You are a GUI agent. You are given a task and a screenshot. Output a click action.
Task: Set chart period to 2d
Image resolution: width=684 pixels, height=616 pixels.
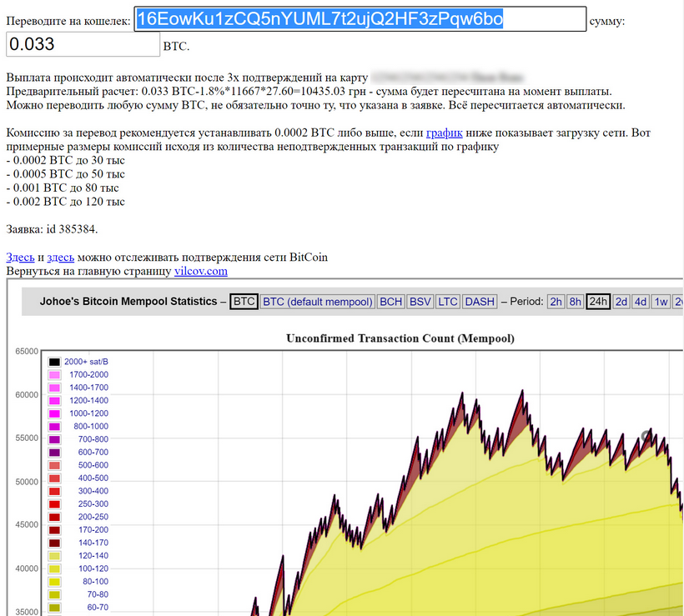click(x=621, y=302)
